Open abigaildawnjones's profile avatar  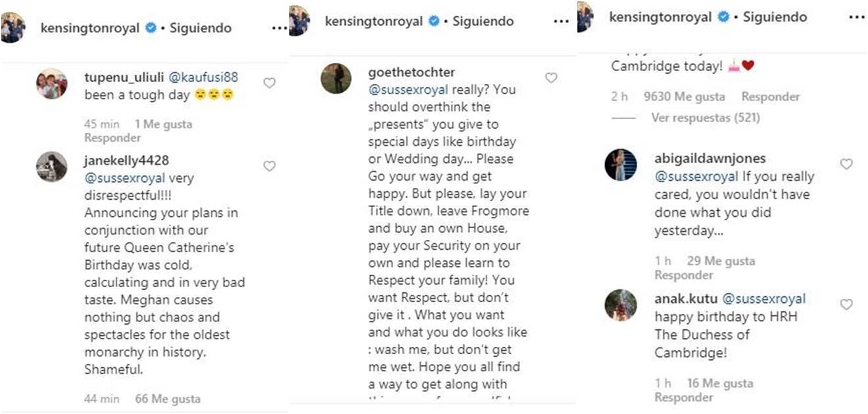coord(621,164)
